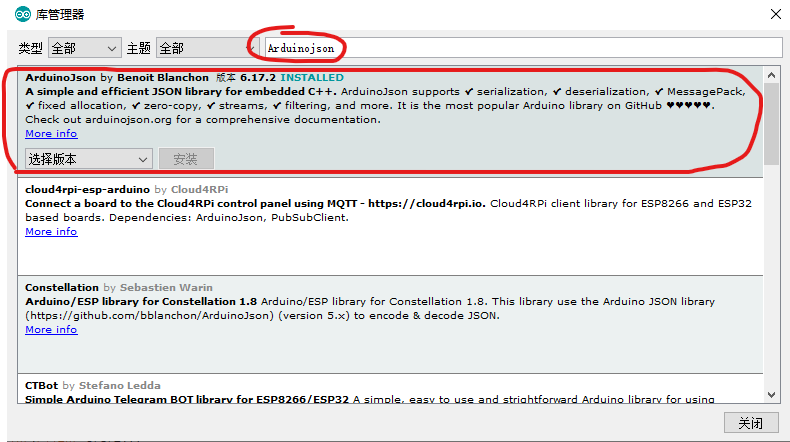Click the scroll down arrow of the list

pyautogui.click(x=771, y=395)
